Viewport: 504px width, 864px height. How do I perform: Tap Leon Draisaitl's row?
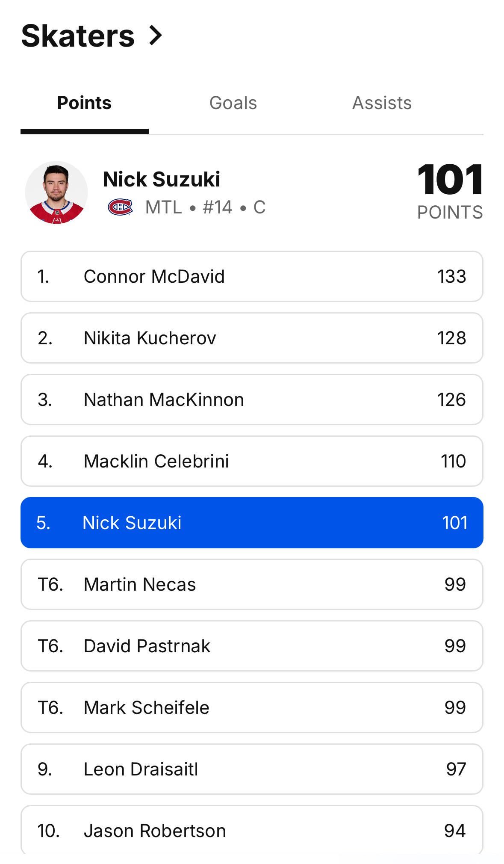click(x=252, y=769)
